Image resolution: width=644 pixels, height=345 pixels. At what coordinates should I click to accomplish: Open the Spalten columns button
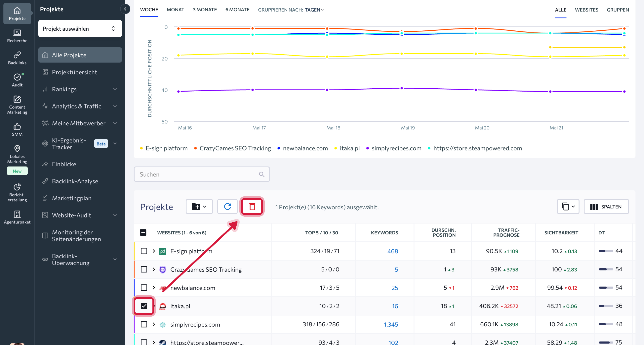[x=606, y=207]
